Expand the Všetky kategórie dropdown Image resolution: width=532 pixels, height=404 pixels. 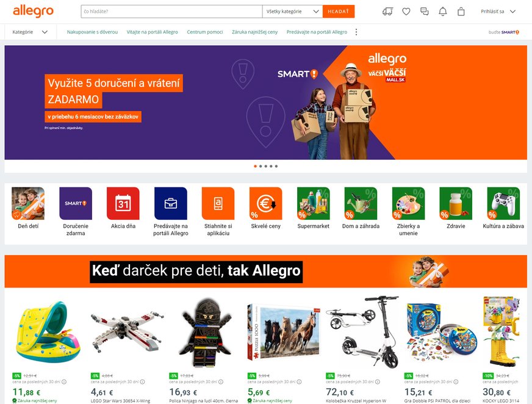coord(292,12)
